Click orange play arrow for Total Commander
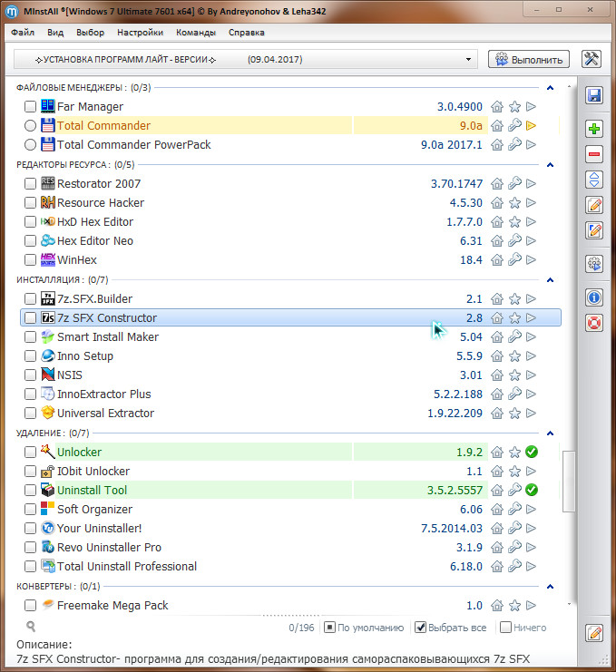616x672 pixels. pos(531,125)
